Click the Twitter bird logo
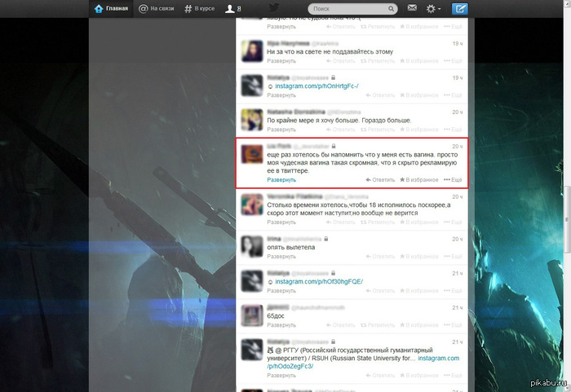Screen dimensions: 571x392 pyautogui.click(x=273, y=8)
